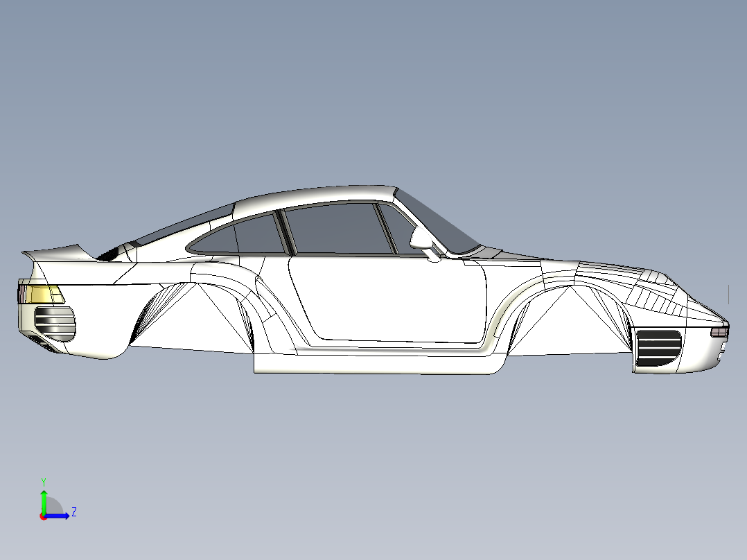This screenshot has width=747, height=560.
Task: Click the blue Z axis of the triad
Action: 58,516
